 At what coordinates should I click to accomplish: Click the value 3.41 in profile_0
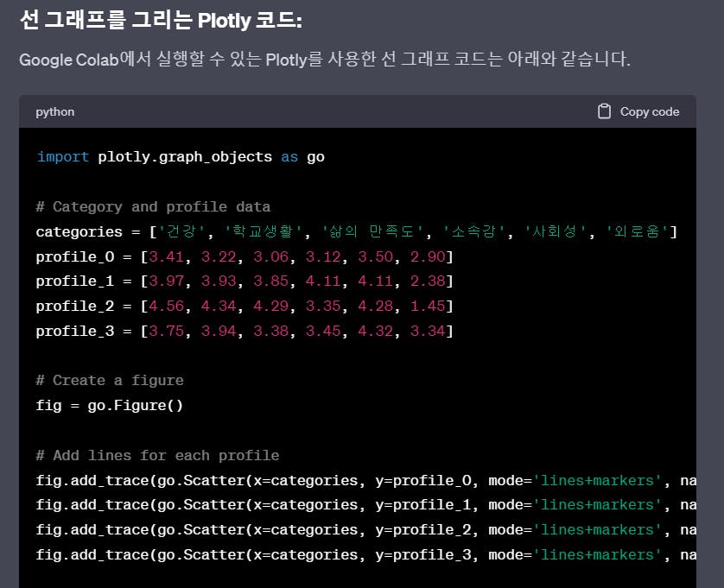pos(166,256)
